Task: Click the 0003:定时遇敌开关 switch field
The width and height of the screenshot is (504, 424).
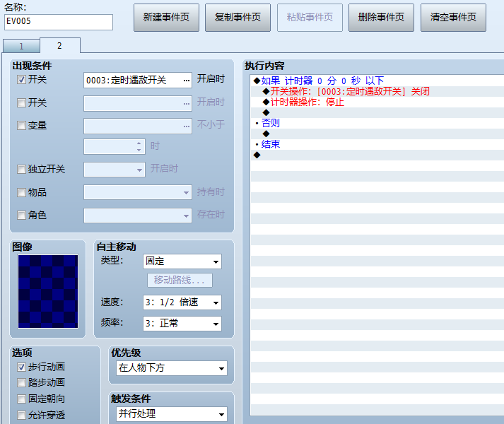Action: [138, 81]
